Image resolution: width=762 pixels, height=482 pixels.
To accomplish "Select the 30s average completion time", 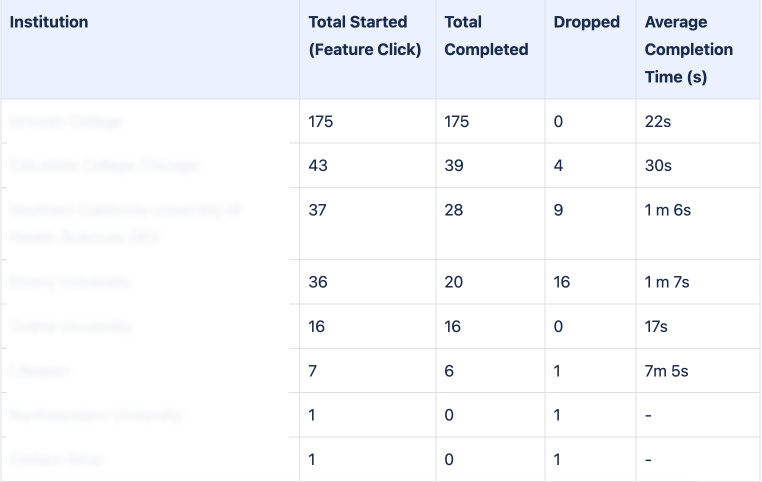I will 657,166.
